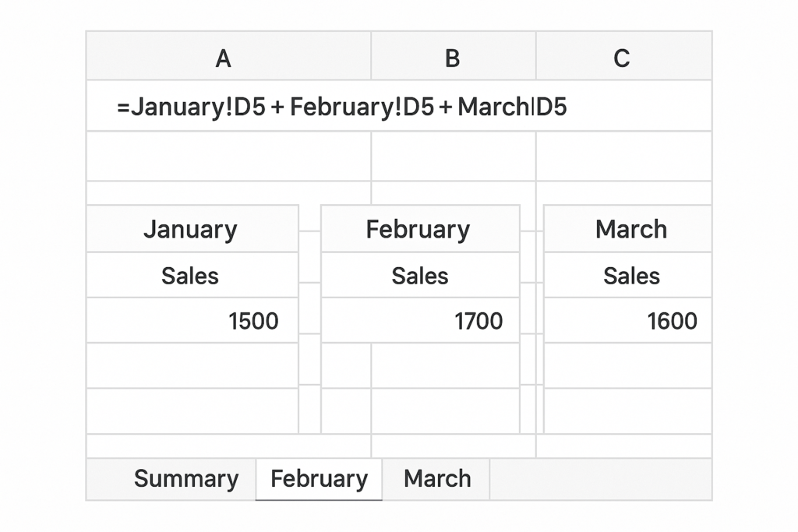Select the cell containing 1600

pyautogui.click(x=630, y=320)
